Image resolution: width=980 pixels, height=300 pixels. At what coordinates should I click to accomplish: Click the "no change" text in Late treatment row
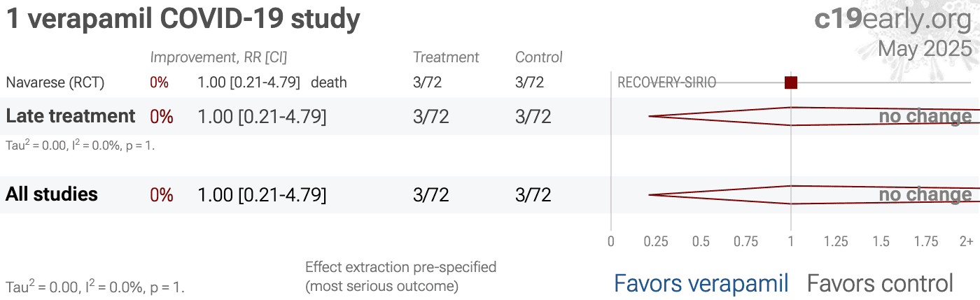pos(925,116)
